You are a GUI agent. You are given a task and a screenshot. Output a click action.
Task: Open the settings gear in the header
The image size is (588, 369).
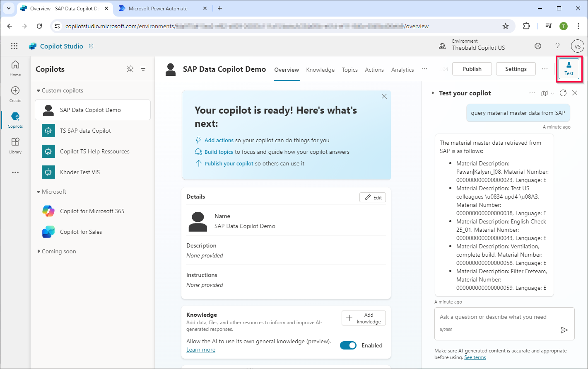pos(538,46)
